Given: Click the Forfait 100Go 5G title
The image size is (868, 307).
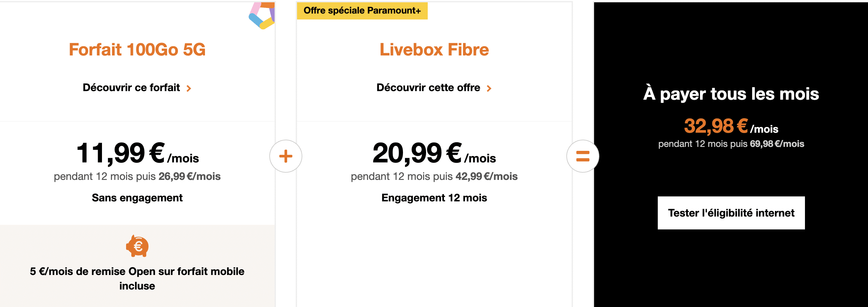Looking at the screenshot, I should (138, 49).
